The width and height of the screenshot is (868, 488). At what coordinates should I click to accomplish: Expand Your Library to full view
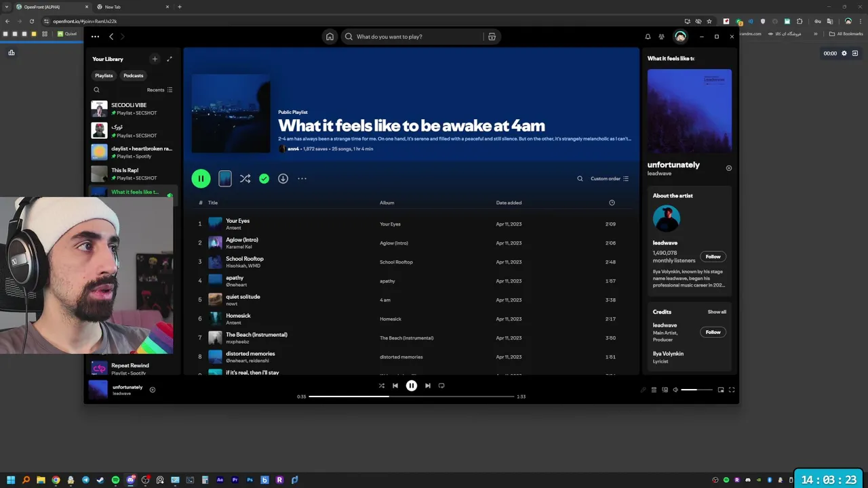point(170,59)
